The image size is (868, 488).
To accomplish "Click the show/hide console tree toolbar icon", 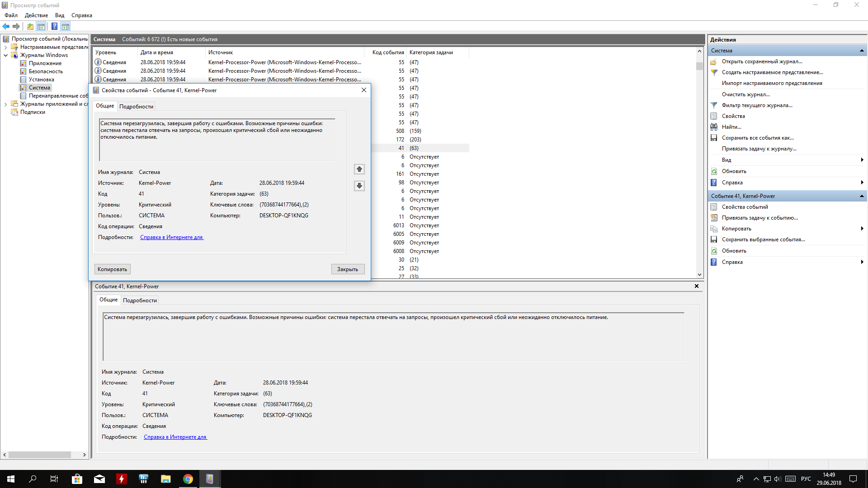I will 41,26.
